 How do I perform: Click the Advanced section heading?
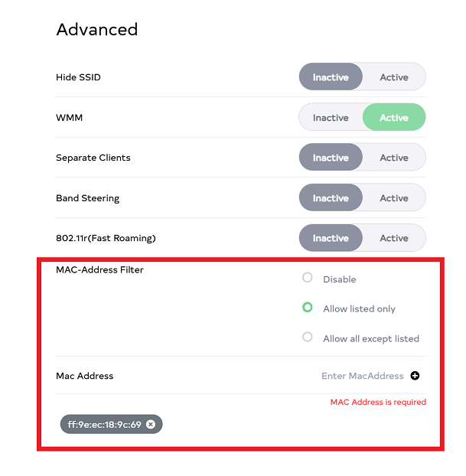pos(97,30)
